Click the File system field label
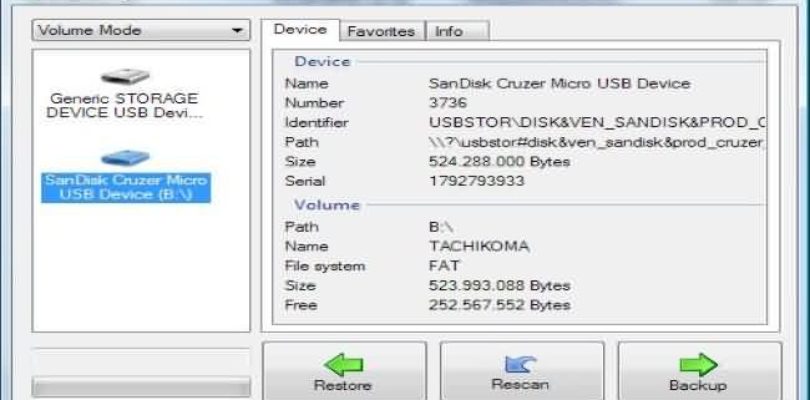Screen dimensions: 810x400 [x=325, y=266]
